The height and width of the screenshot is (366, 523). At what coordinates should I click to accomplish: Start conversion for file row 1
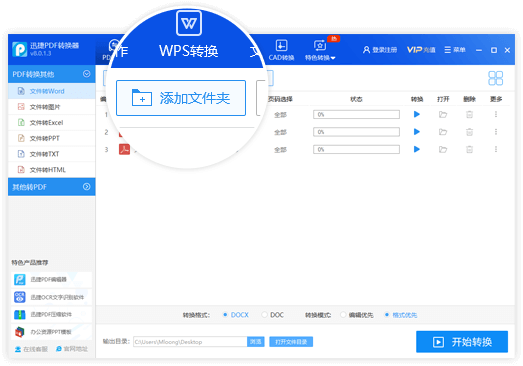(x=417, y=114)
